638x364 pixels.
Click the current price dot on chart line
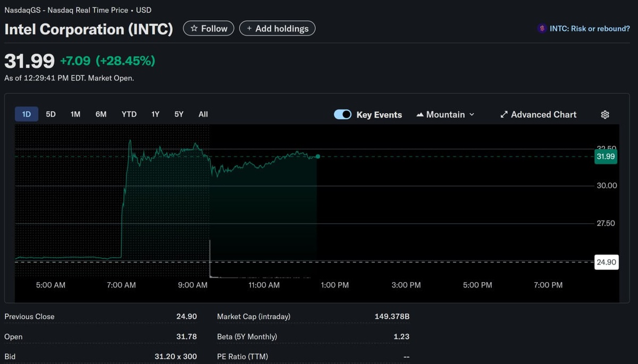pyautogui.click(x=317, y=156)
